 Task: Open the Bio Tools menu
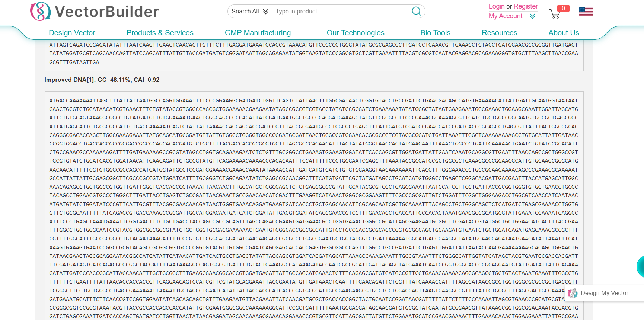(436, 33)
